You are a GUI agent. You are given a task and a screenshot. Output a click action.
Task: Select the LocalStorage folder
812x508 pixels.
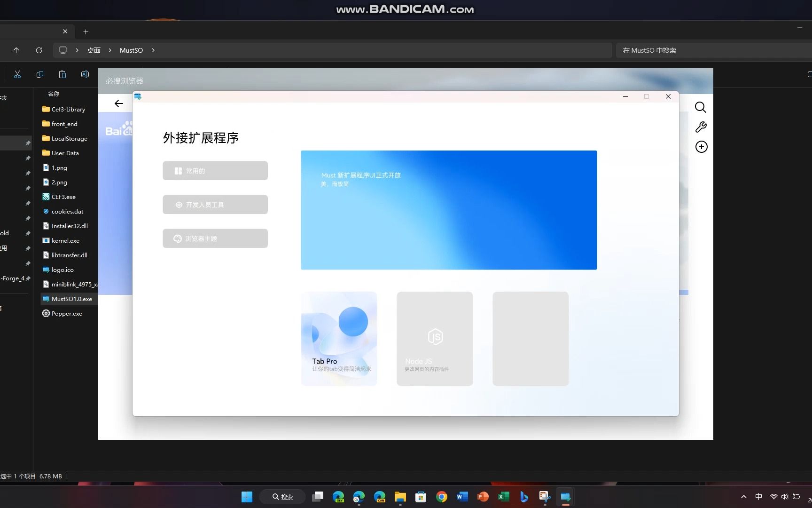click(x=64, y=138)
